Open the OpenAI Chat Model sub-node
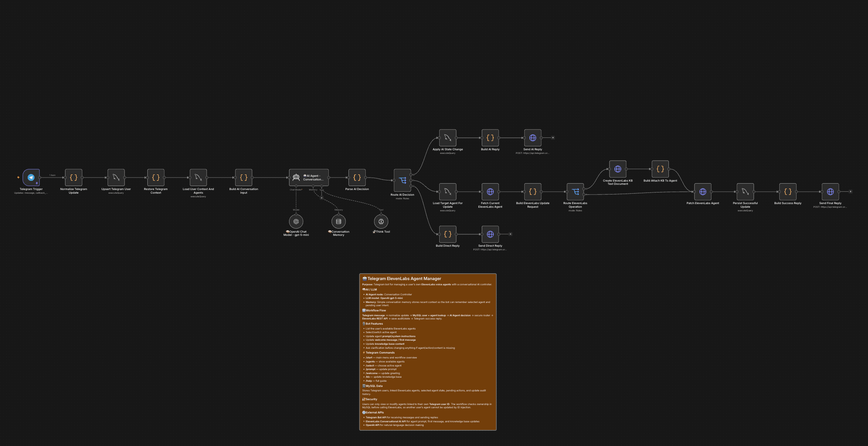 click(x=296, y=221)
